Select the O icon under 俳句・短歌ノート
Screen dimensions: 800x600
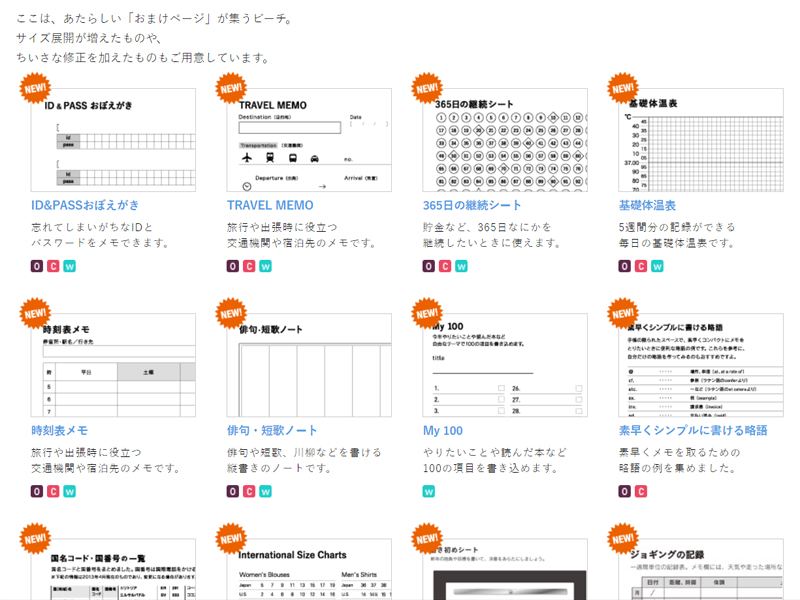coord(233,491)
